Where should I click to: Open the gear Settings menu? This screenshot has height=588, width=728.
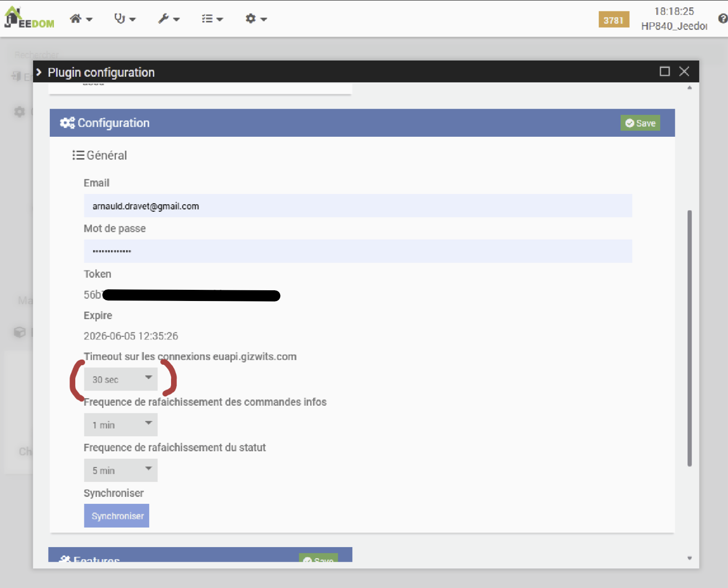coord(256,19)
